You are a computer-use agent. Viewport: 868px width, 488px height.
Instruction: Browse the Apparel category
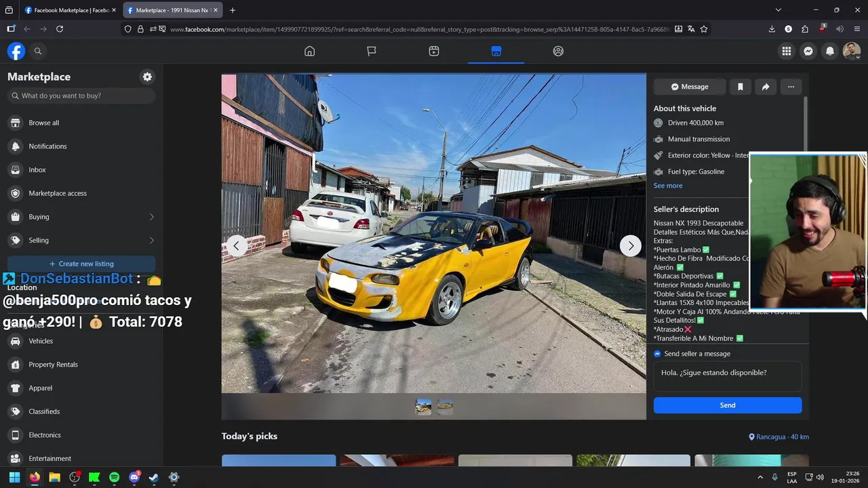tap(81, 388)
